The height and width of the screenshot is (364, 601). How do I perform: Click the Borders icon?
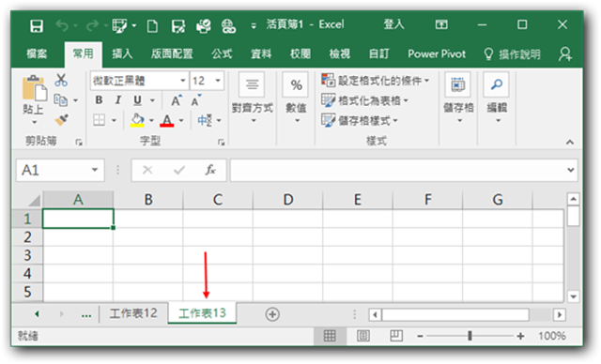tap(100, 120)
